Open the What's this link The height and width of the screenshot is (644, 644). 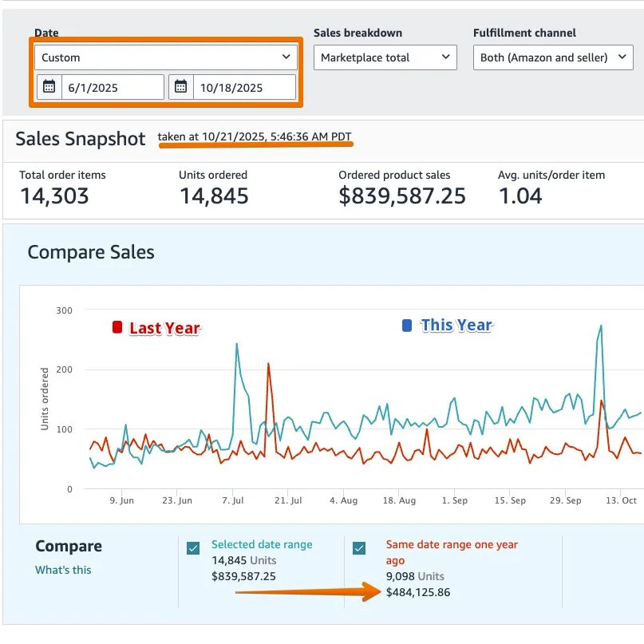pos(62,570)
